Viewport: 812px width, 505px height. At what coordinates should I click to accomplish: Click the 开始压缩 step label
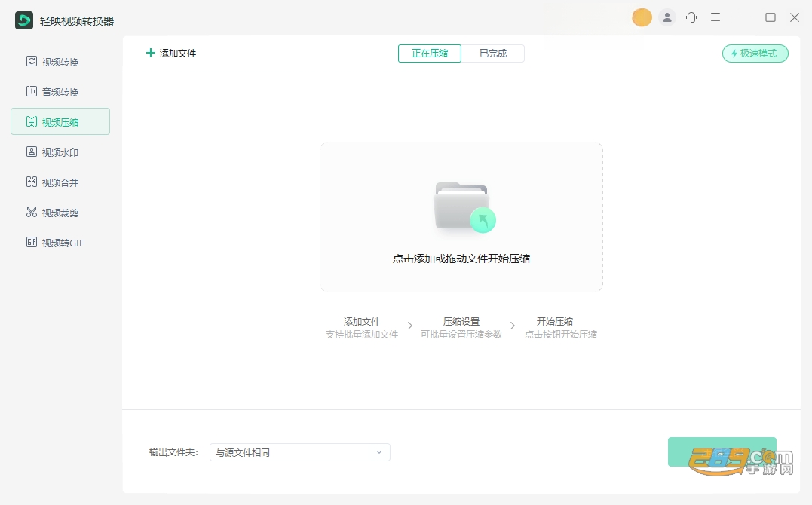555,321
